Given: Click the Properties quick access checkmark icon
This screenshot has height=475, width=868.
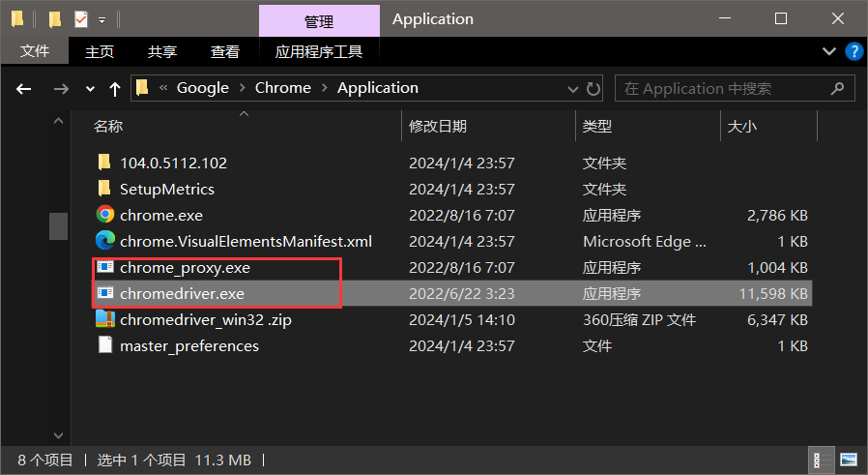Looking at the screenshot, I should 81,19.
